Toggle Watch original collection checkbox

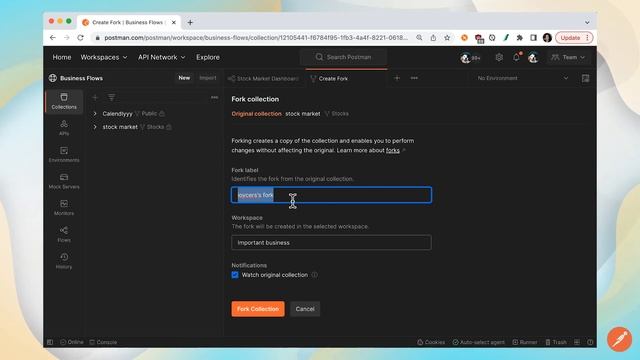235,275
